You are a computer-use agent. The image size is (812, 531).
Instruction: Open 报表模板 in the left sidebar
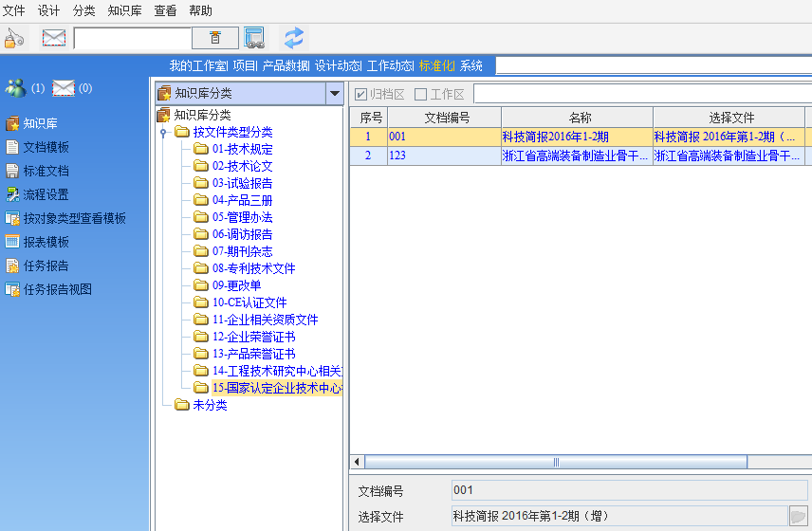click(46, 242)
